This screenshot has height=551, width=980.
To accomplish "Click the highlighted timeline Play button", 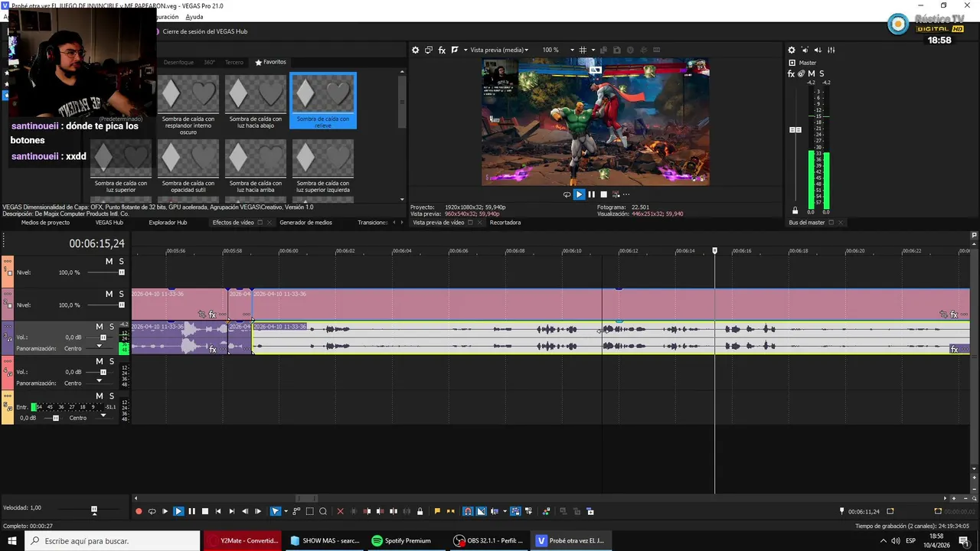I will pyautogui.click(x=178, y=511).
